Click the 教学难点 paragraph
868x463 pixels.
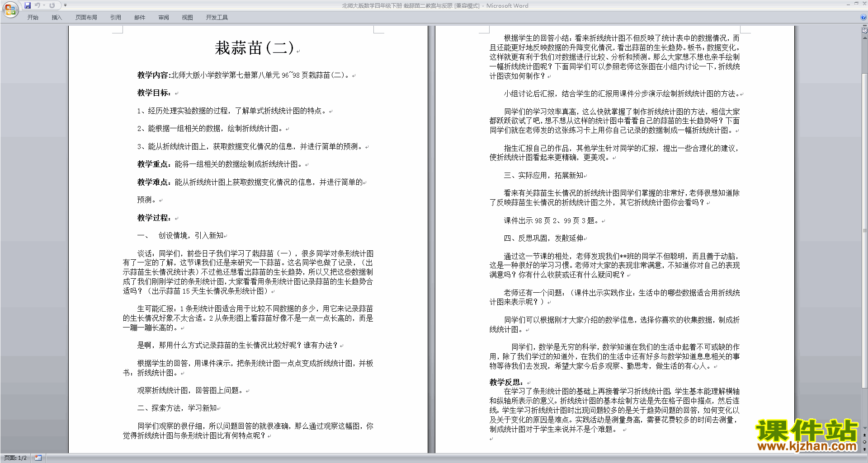250,182
